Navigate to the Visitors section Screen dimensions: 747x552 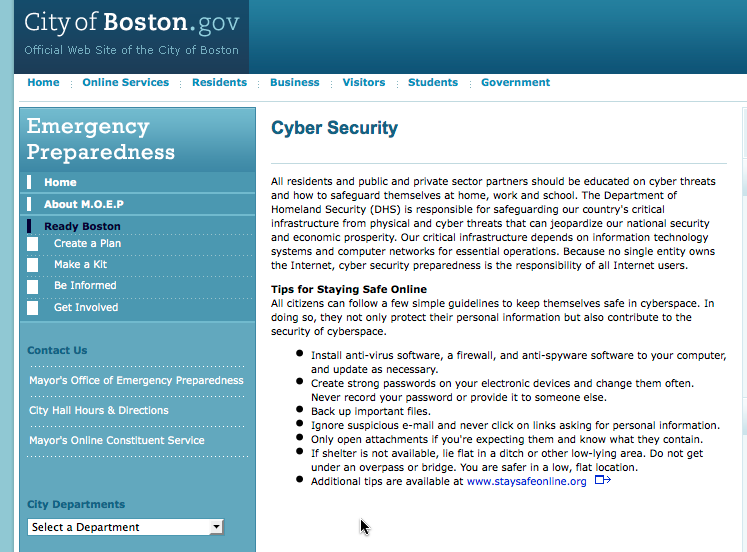pos(363,83)
